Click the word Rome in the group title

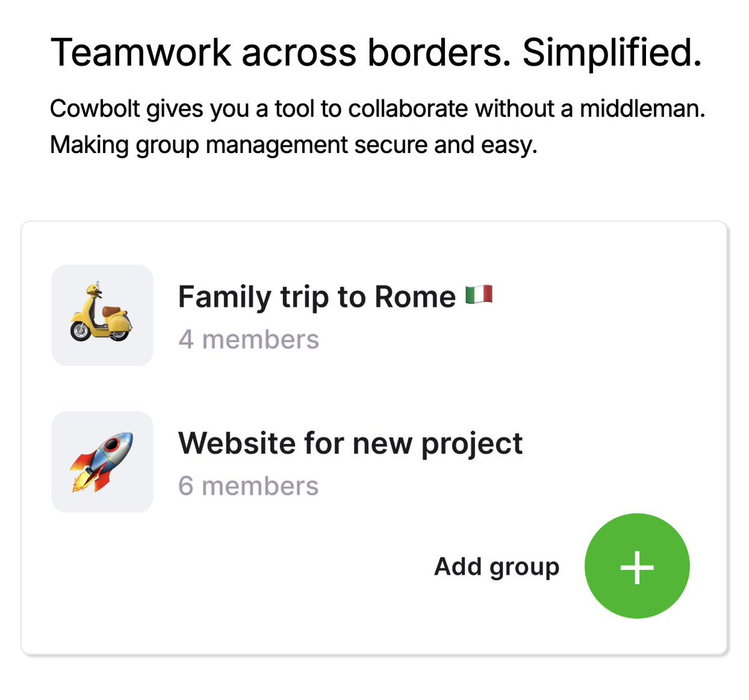[x=415, y=297]
